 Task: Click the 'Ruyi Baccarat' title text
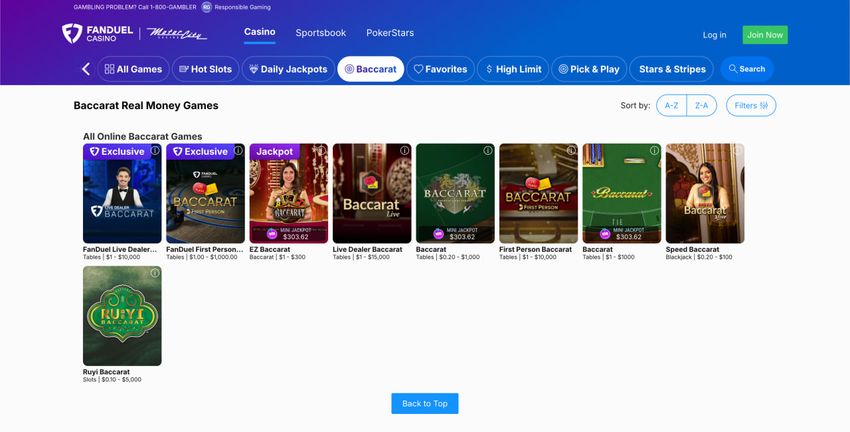pyautogui.click(x=106, y=372)
